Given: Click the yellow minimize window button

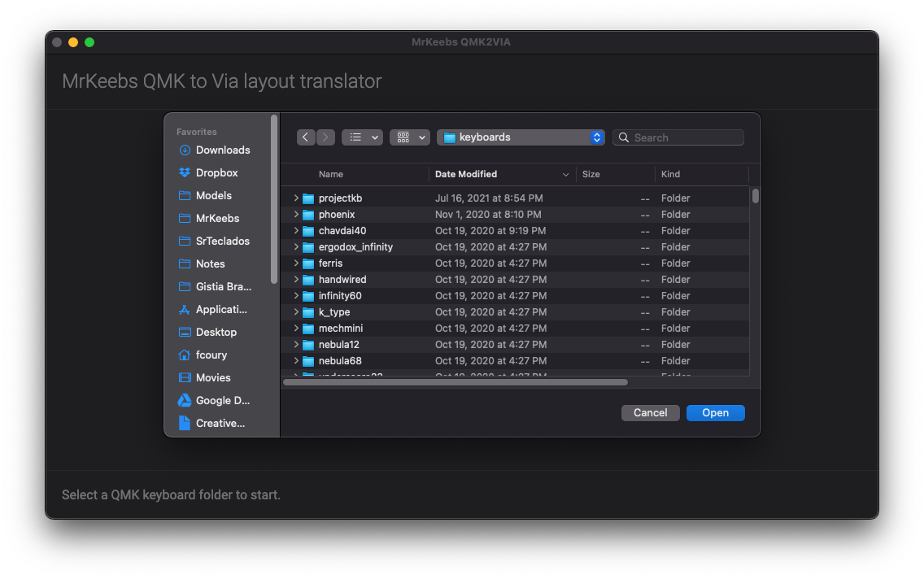Looking at the screenshot, I should pos(73,42).
